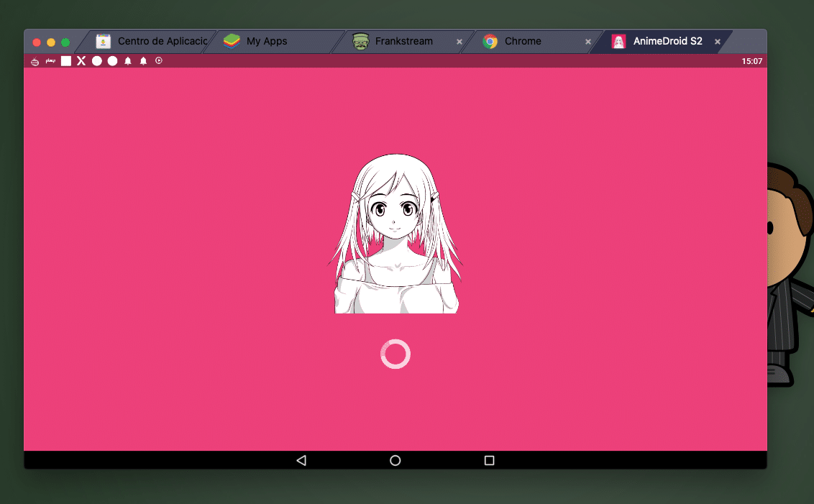Click the bell notification icon in status bar
The height and width of the screenshot is (504, 814).
128,61
